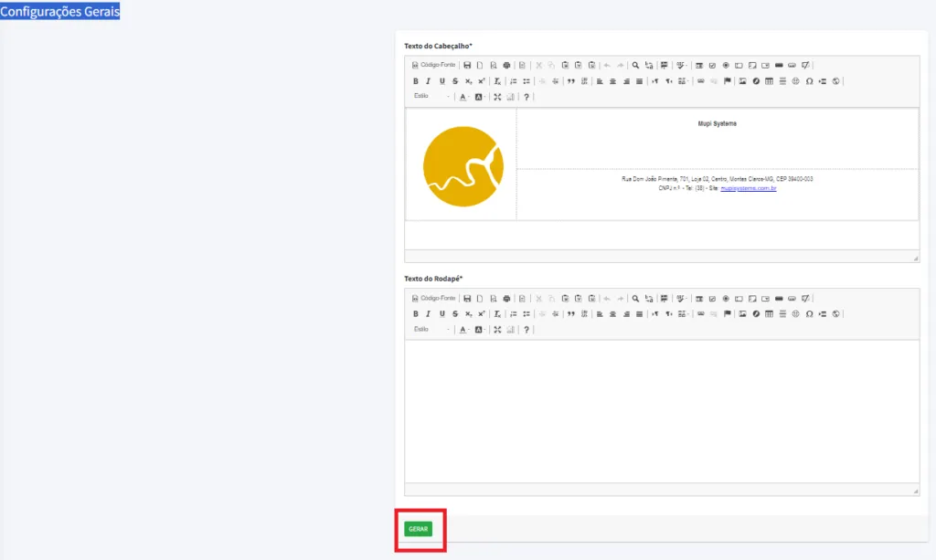Click the green GERAR button
Image resolution: width=936 pixels, height=560 pixels.
(x=418, y=529)
